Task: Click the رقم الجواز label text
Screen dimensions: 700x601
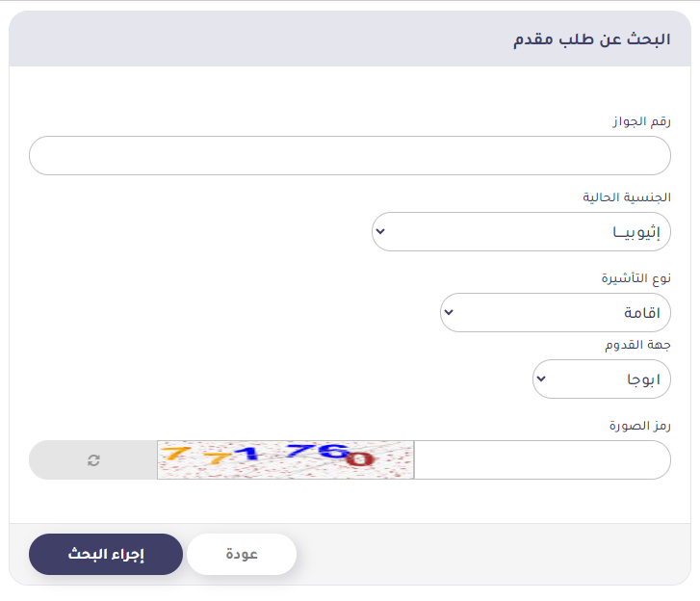Action: point(641,121)
